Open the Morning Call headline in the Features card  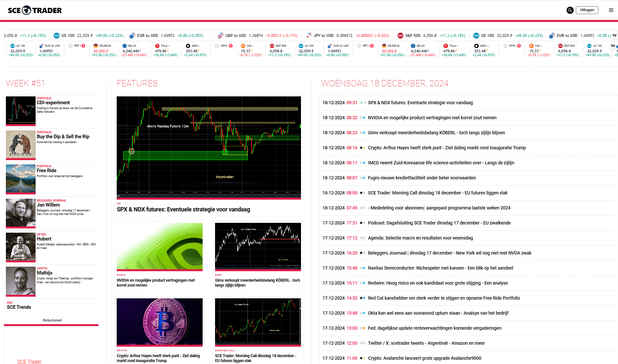[256, 358]
